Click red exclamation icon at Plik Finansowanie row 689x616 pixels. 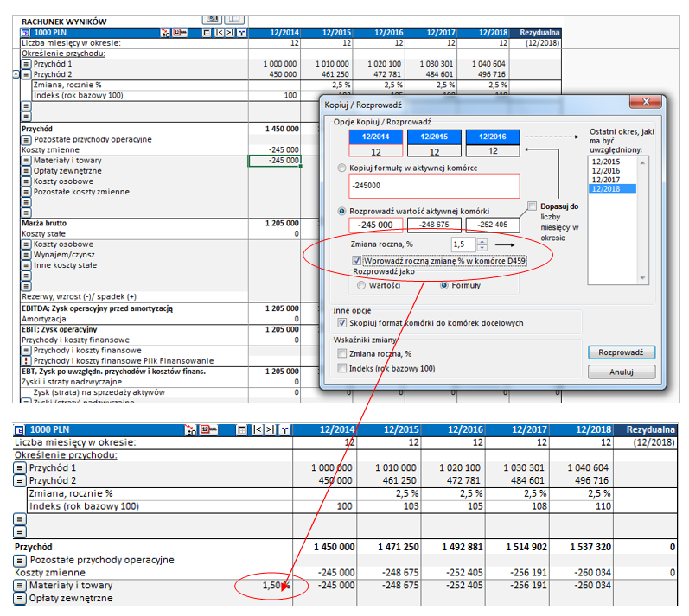pyautogui.click(x=26, y=361)
